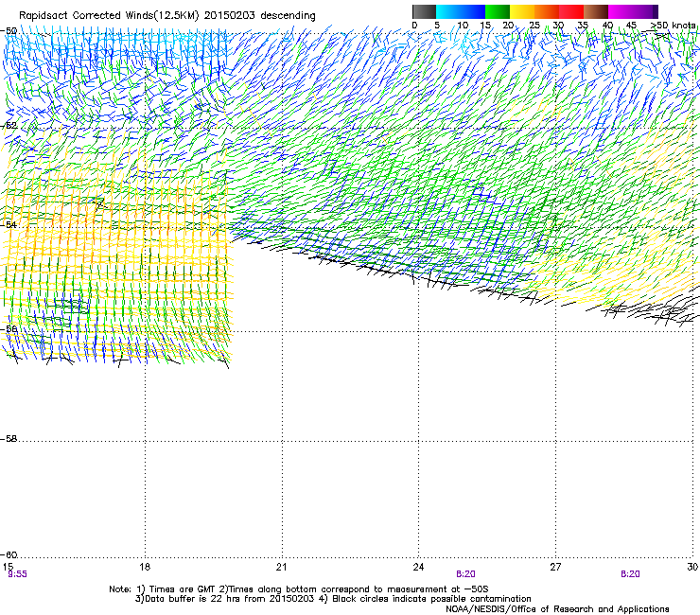Click the -54 latitude axis label
Image resolution: width=700 pixels, height=615 pixels.
(9, 225)
